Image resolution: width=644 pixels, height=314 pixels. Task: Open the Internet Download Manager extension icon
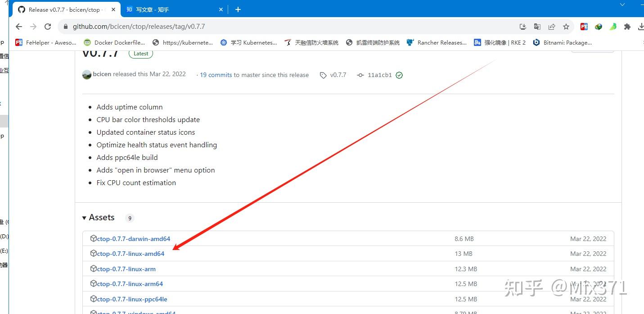[598, 27]
